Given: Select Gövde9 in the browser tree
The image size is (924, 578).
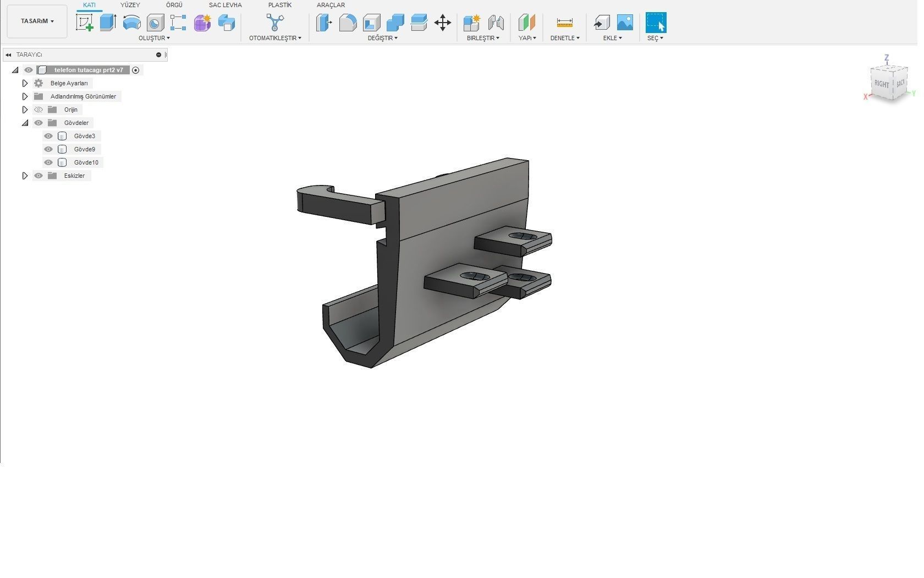Looking at the screenshot, I should click(85, 149).
